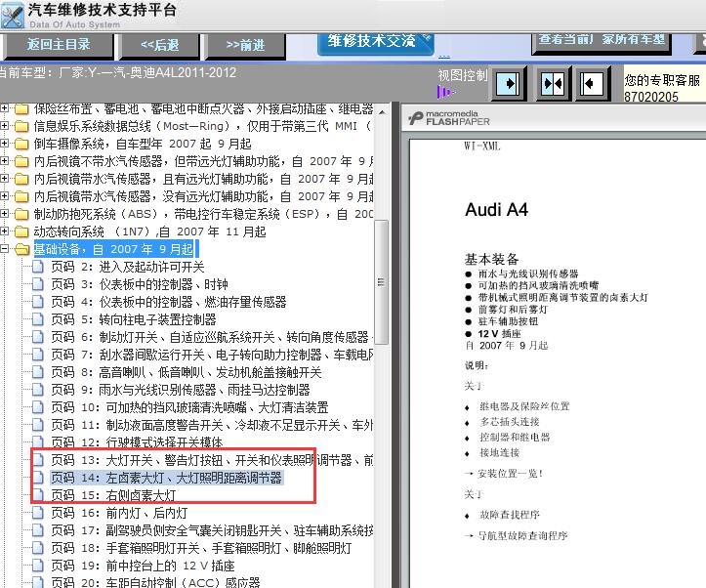
Task: Go forward with >>前进 button
Action: pos(245,45)
